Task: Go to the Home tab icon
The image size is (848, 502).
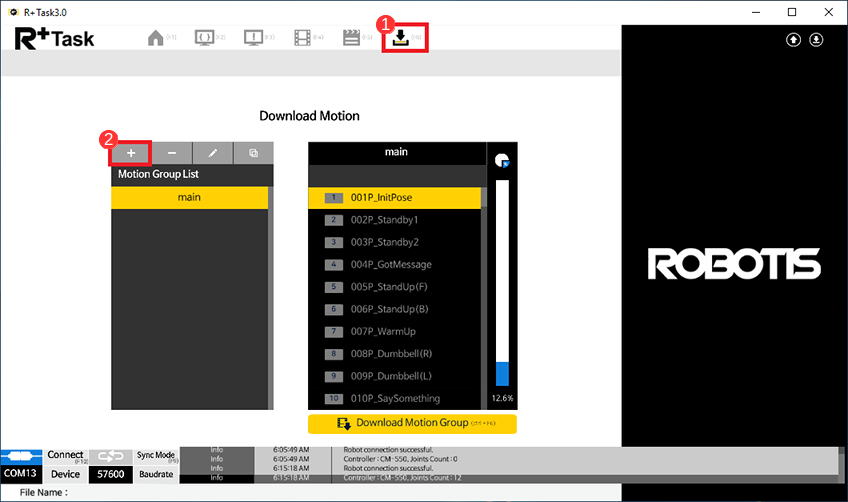Action: 155,38
